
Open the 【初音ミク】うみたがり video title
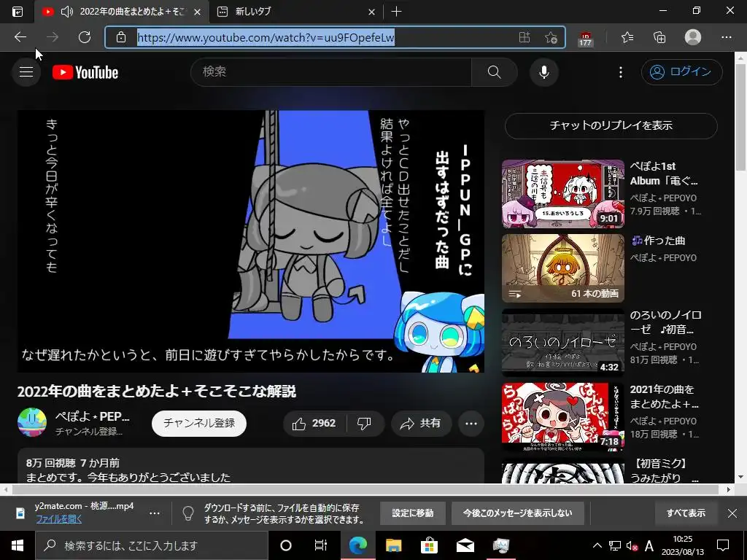[x=664, y=470]
